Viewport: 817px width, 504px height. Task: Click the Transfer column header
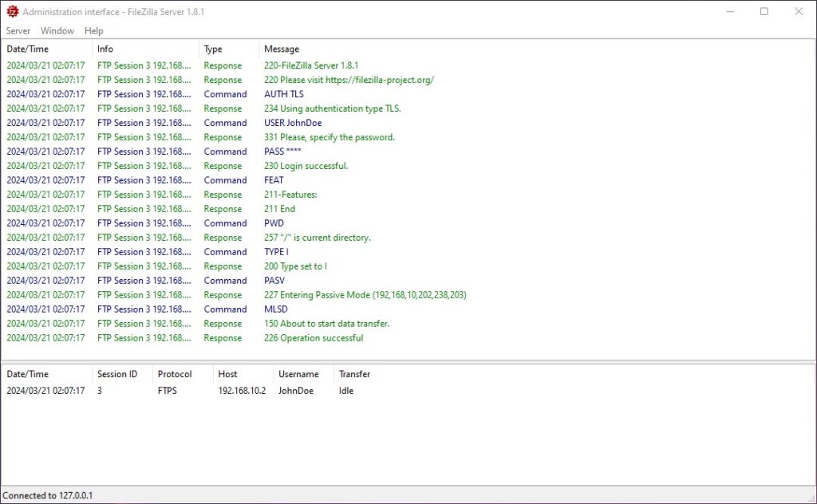pos(354,374)
